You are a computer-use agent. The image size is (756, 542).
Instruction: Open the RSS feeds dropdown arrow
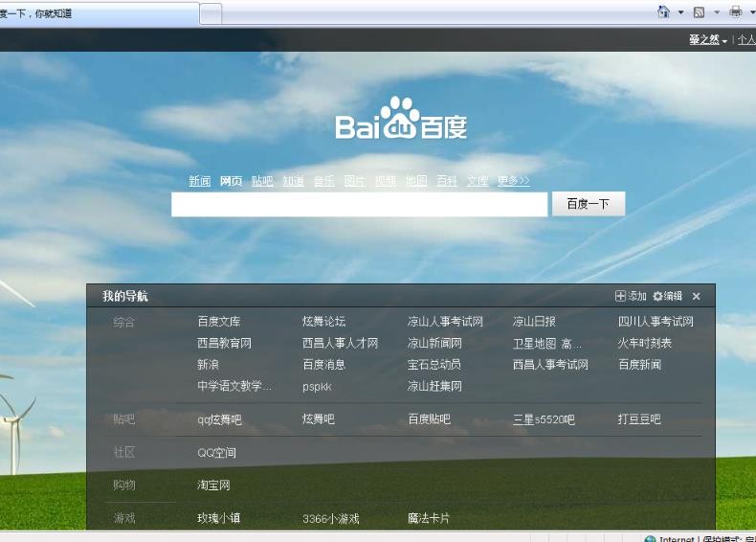(x=717, y=12)
